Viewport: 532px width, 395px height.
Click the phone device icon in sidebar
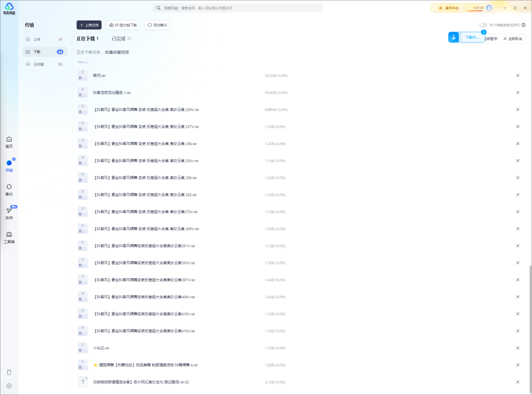(9, 372)
